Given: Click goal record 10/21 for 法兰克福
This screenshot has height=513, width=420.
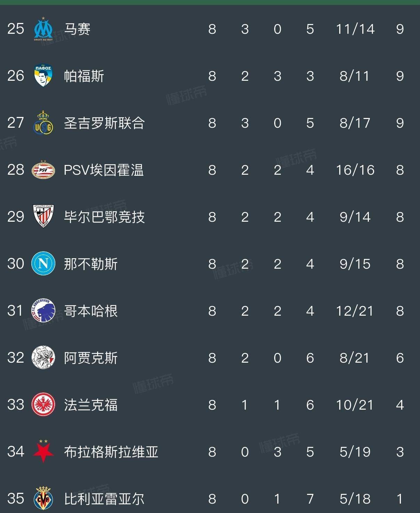Looking at the screenshot, I should click(355, 405).
